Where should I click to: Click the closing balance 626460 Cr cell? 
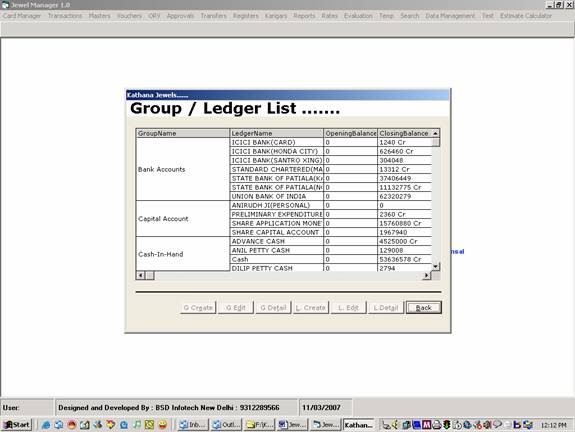(404, 151)
